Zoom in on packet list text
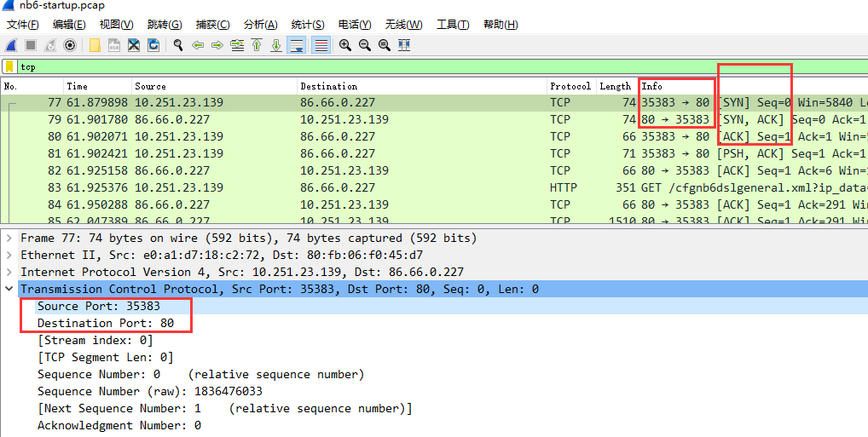 tap(344, 45)
